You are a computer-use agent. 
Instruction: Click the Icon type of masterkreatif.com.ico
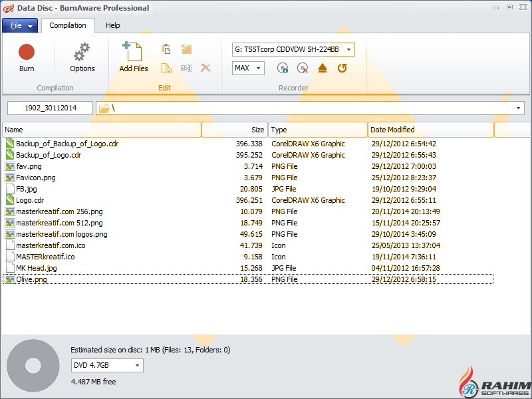[x=278, y=245]
